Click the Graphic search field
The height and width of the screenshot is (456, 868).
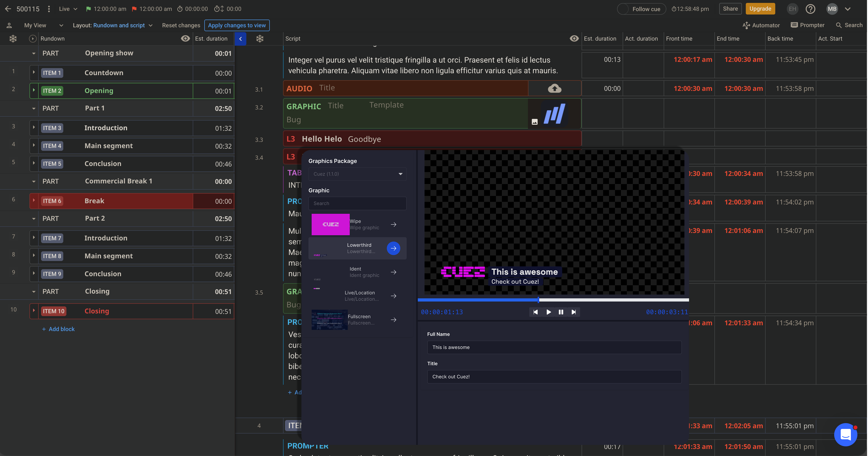pos(357,203)
